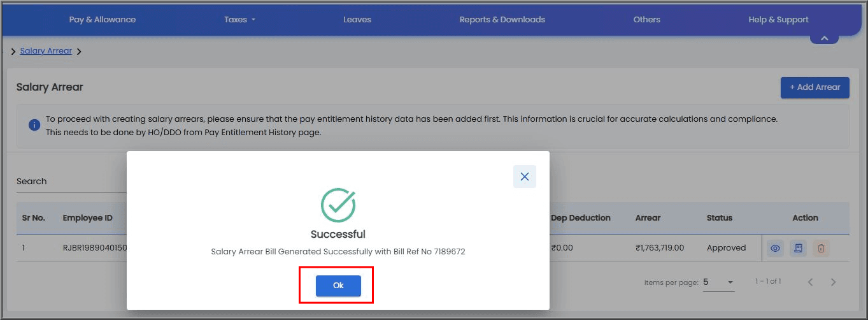Expand the Taxes dropdown menu
868x320 pixels.
[x=239, y=20]
